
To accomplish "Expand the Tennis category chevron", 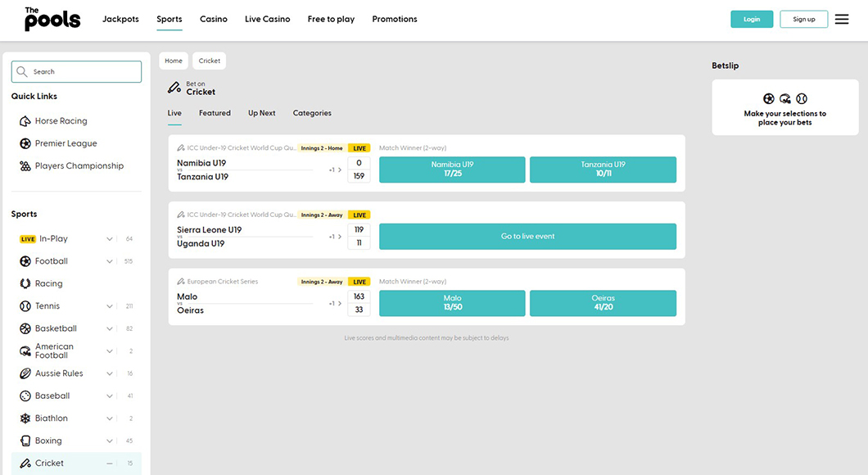I will (110, 306).
